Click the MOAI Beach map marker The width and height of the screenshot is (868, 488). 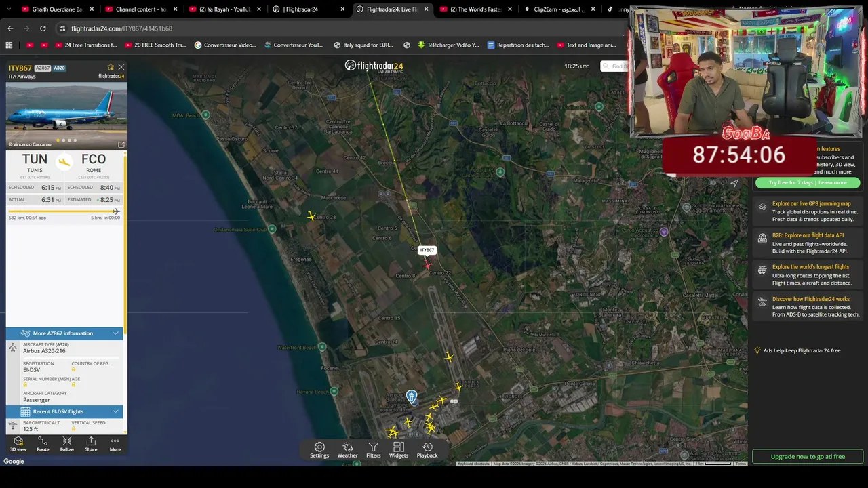coord(205,115)
